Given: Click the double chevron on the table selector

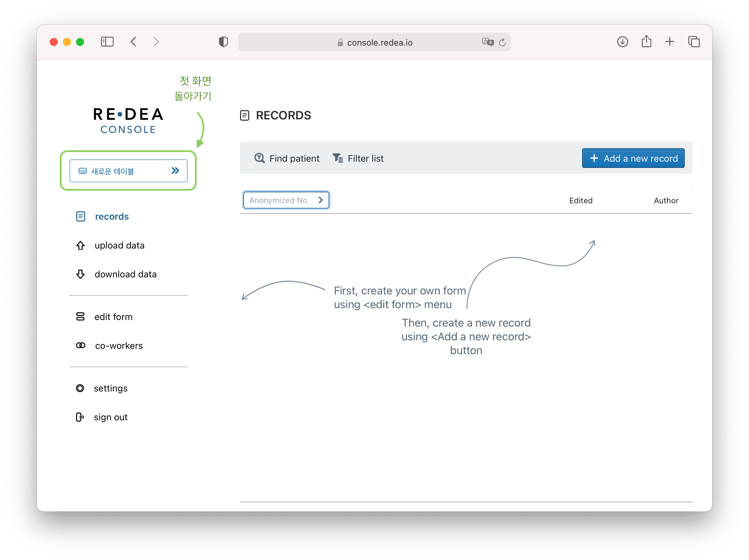Looking at the screenshot, I should (x=175, y=170).
